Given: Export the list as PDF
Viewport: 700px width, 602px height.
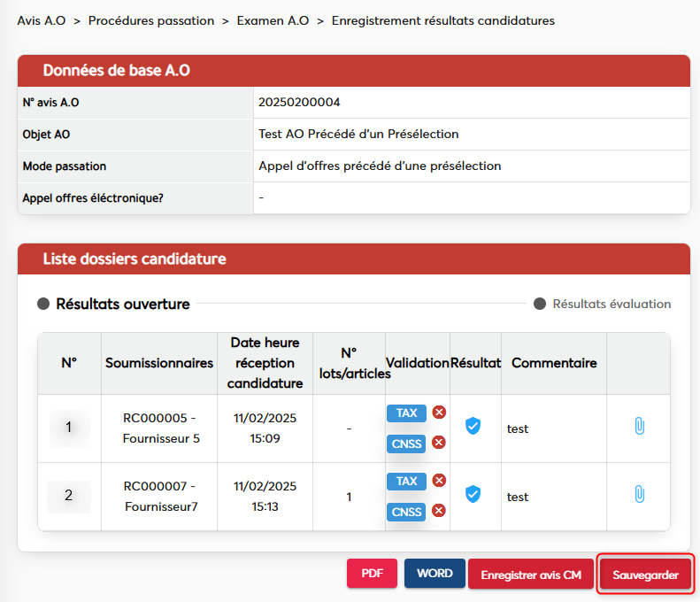Looking at the screenshot, I should [x=372, y=574].
